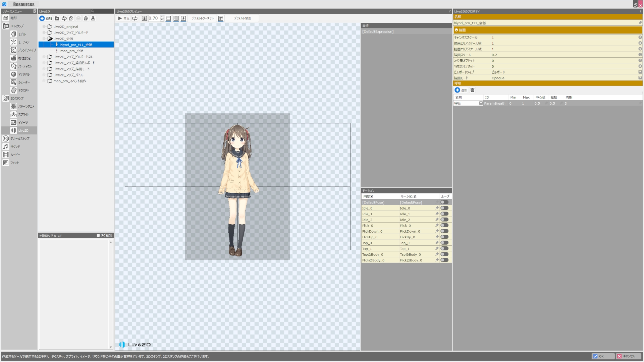Click the 追加 button in Live2D list
Viewport: 644px width, 362px height.
[x=46, y=18]
